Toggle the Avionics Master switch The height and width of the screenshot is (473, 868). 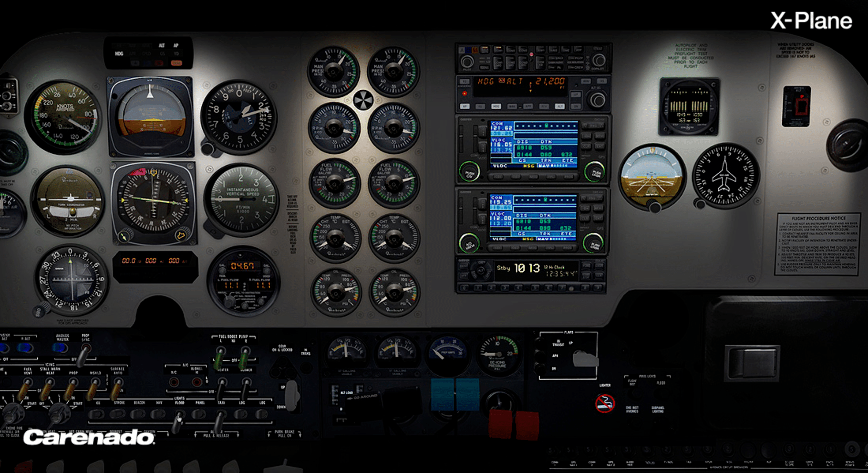click(x=61, y=347)
